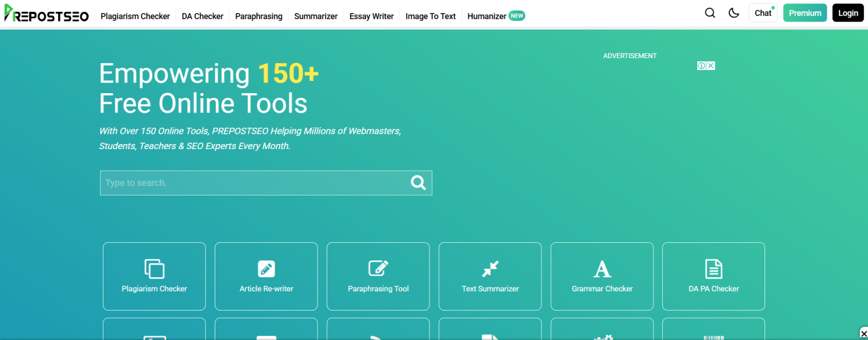The width and height of the screenshot is (868, 340).
Task: Click the DA PA Checker document icon
Action: pyautogui.click(x=713, y=269)
